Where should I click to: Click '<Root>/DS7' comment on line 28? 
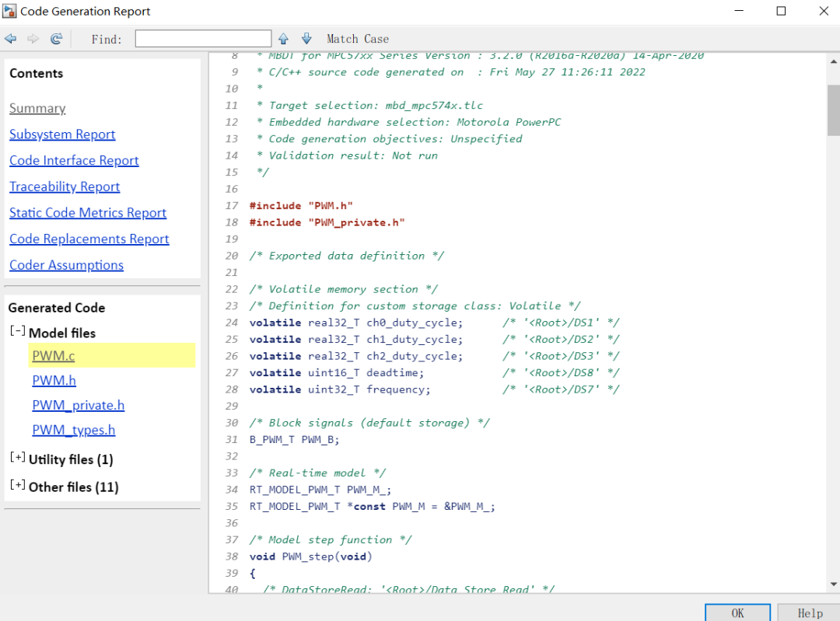pos(561,389)
